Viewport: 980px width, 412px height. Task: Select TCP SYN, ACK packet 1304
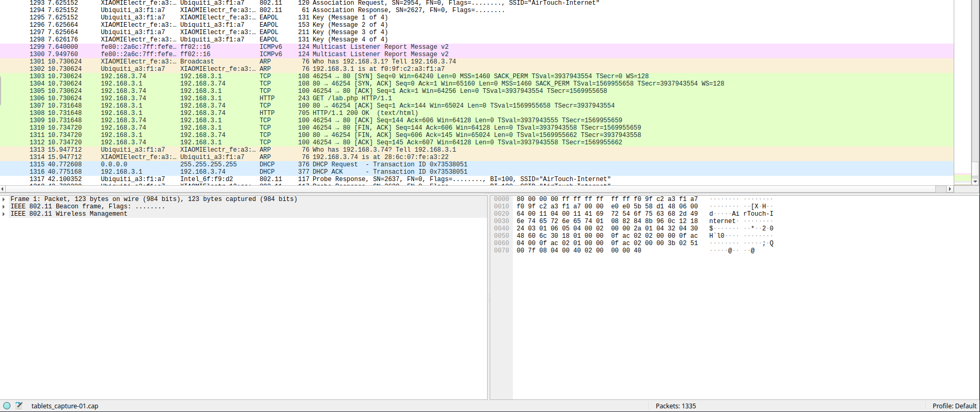477,83
